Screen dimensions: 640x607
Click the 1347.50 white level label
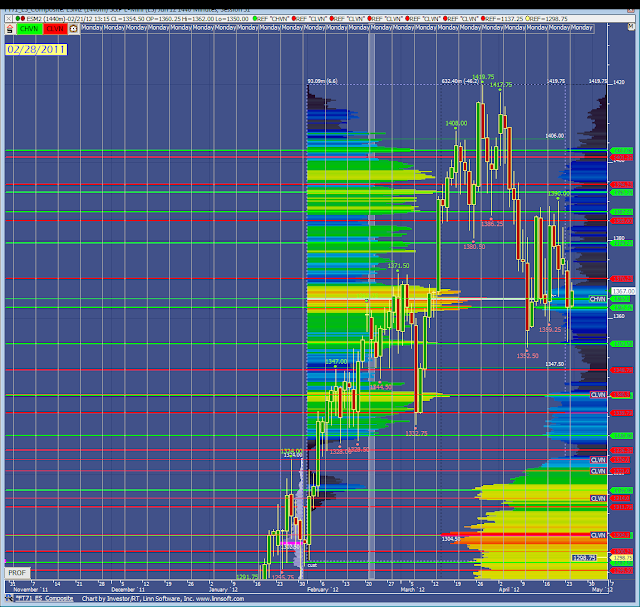(x=555, y=364)
